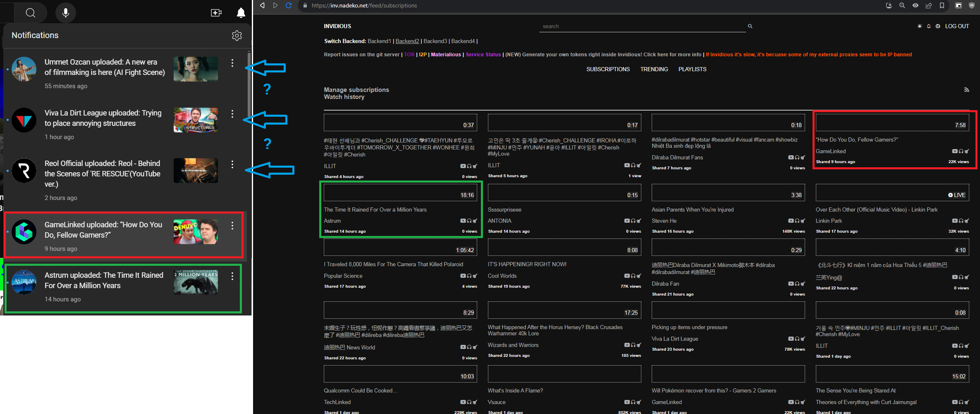
Task: Switch to Backend1
Action: (379, 41)
